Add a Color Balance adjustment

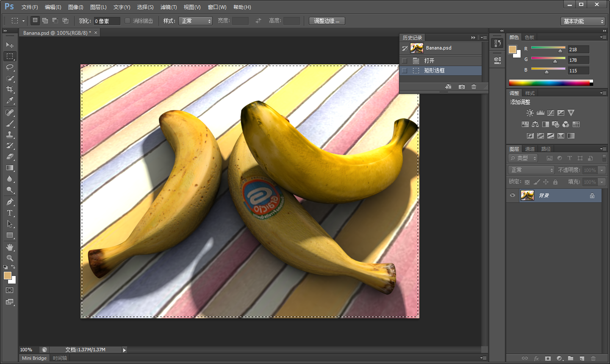point(535,124)
